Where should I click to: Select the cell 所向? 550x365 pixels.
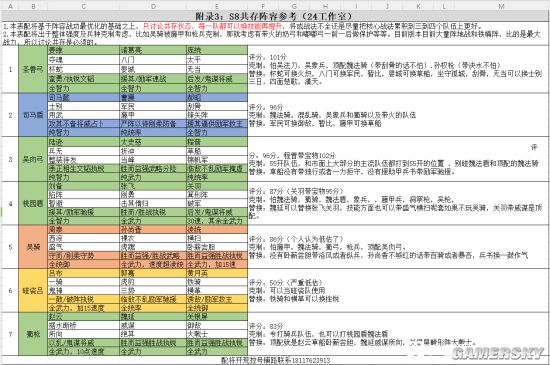[83, 334]
